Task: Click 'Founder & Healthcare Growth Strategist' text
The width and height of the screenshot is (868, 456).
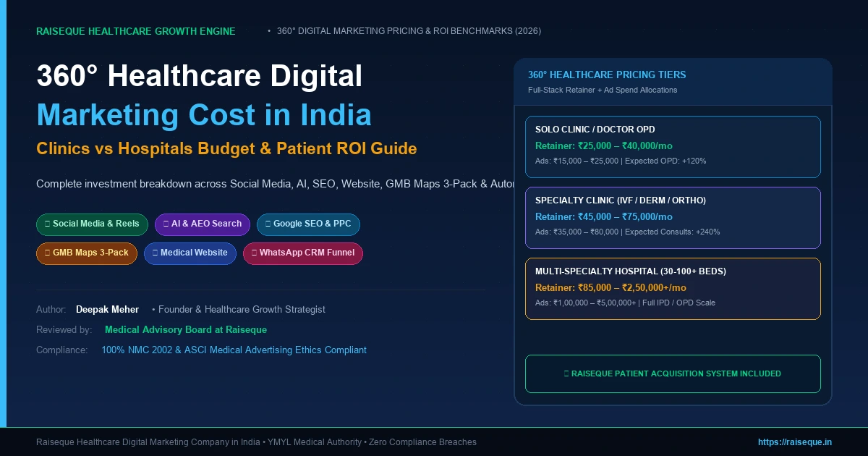Action: [242, 310]
